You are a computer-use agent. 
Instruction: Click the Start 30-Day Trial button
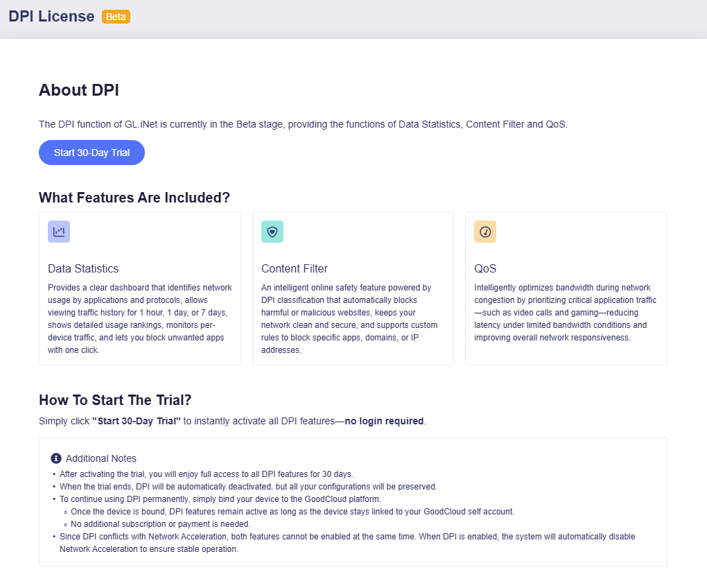[x=91, y=153]
